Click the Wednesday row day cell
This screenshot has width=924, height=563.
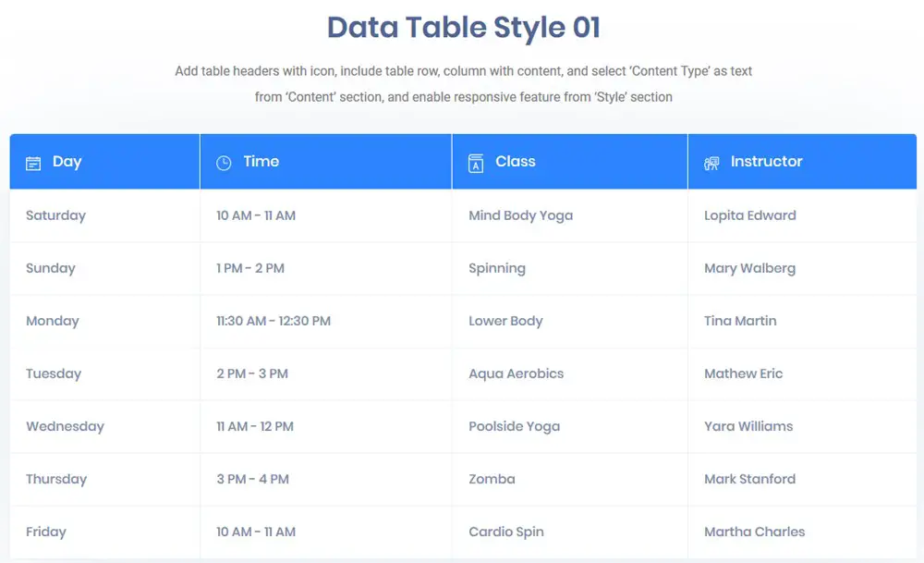coord(65,426)
